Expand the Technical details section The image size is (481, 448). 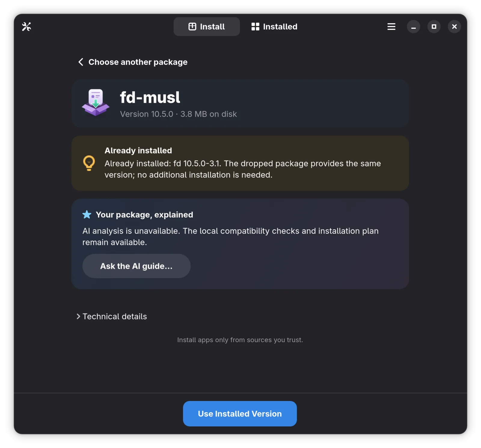(112, 316)
